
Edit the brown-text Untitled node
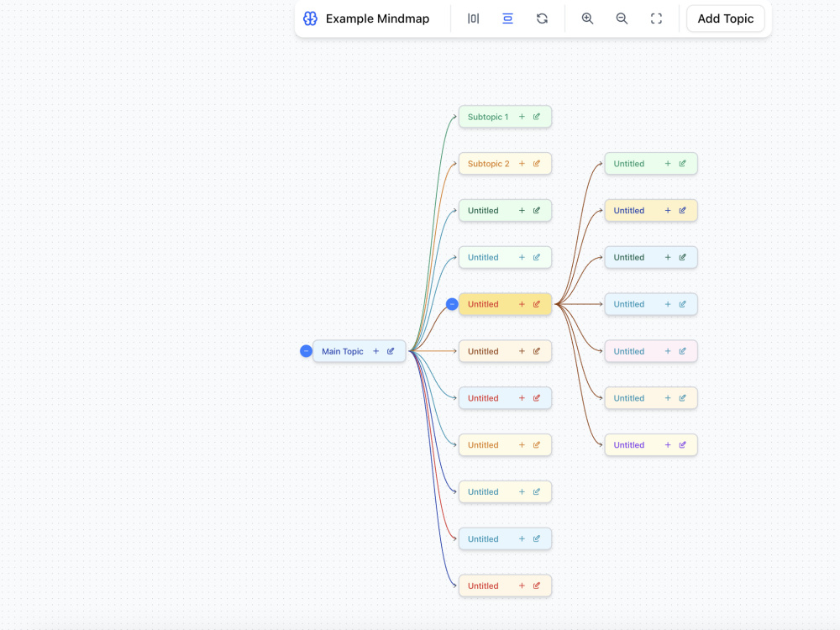click(x=536, y=351)
